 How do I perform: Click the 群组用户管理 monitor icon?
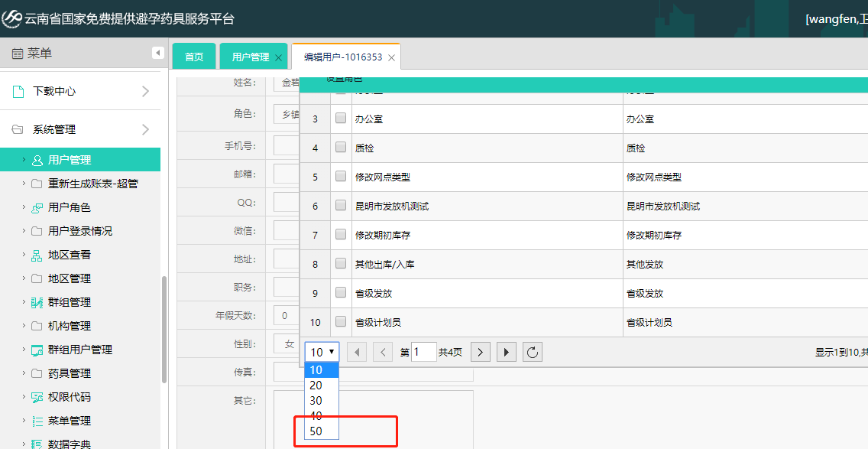click(x=37, y=350)
